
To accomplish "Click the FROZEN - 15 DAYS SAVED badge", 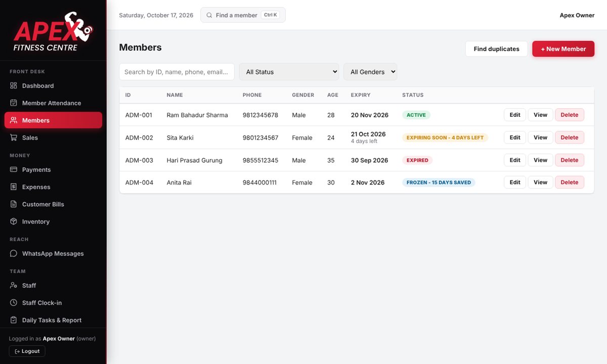I will point(439,183).
